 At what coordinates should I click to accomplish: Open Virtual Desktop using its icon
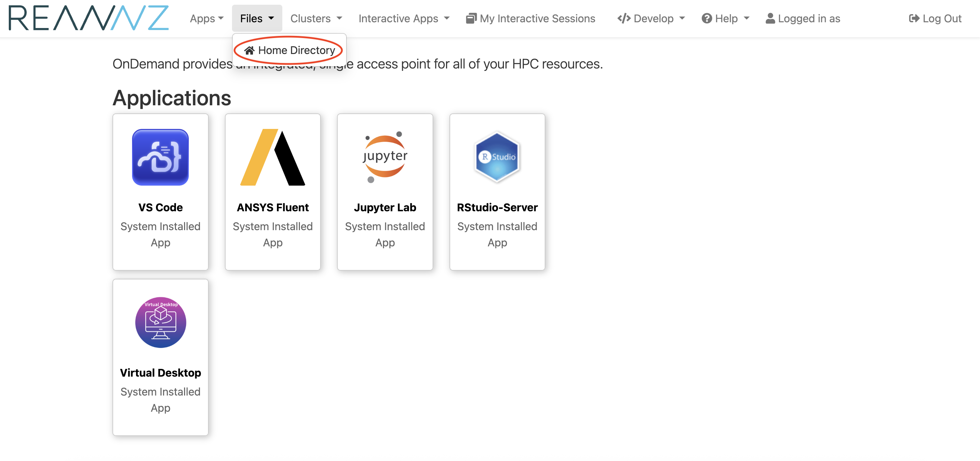160,323
